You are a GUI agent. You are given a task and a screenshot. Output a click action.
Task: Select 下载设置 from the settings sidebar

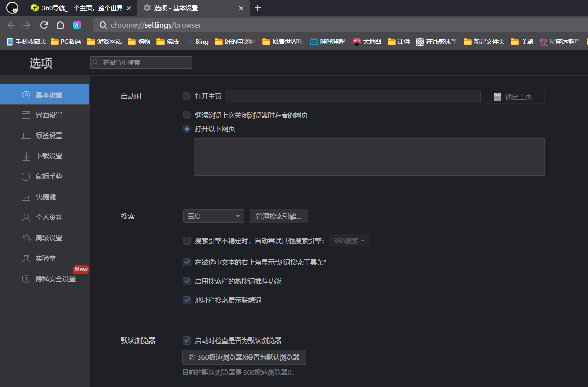[x=46, y=155]
